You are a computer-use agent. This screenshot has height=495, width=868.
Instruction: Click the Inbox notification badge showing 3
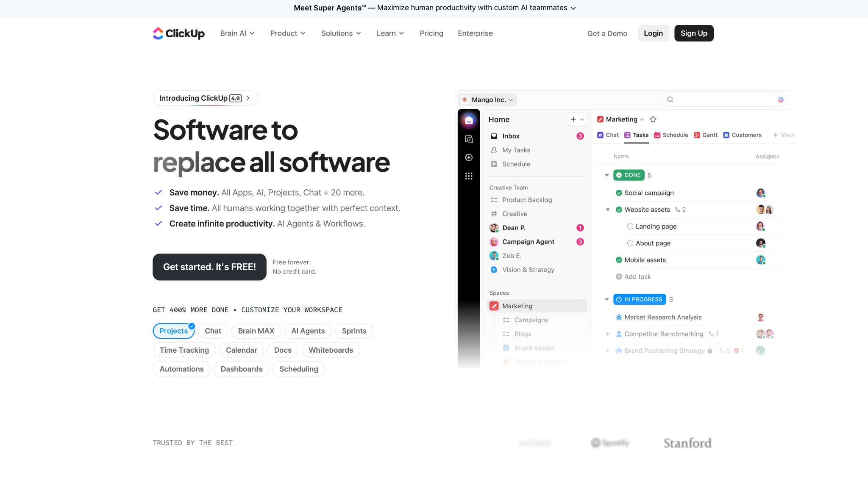point(580,136)
